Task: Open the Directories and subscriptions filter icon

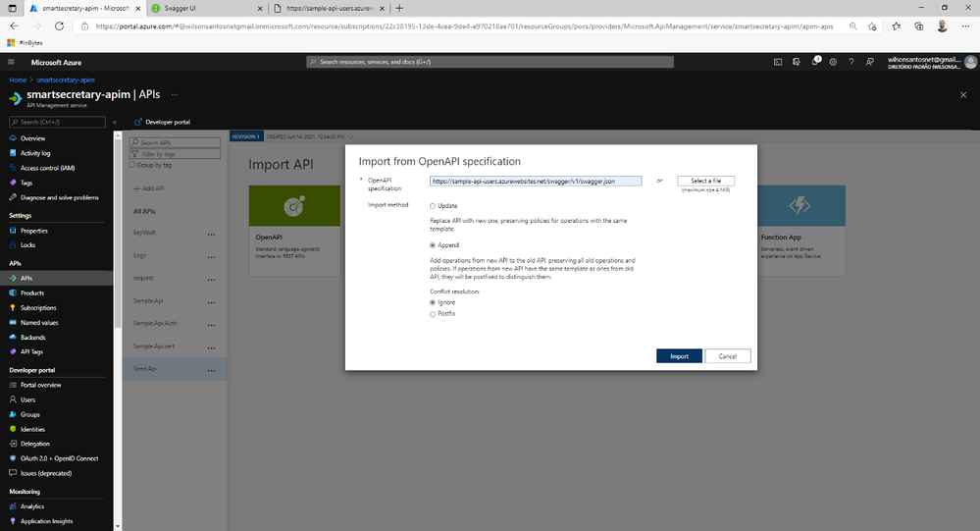Action: pyautogui.click(x=797, y=62)
